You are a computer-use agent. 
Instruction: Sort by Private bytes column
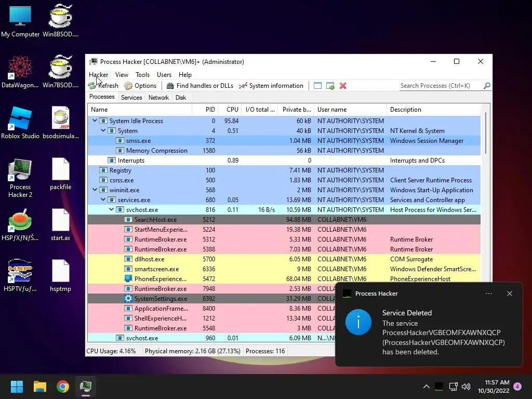coord(296,110)
